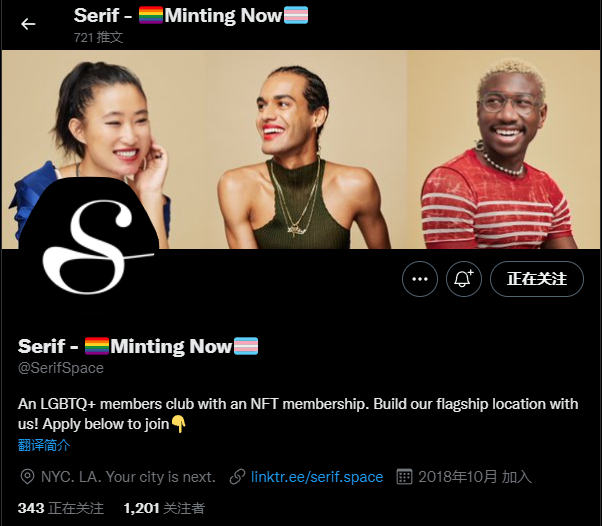Click the 721 推文 tweet count
Viewport: 602px width, 526px height.
pos(98,37)
